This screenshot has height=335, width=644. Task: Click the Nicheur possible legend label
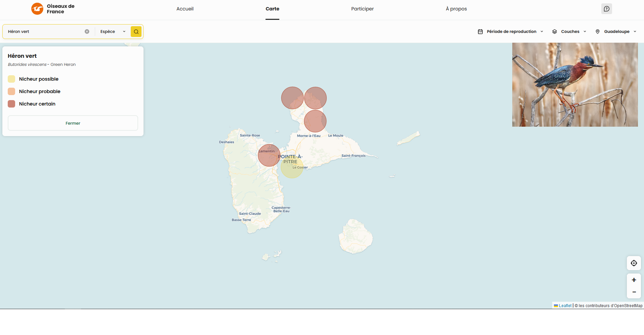(39, 79)
